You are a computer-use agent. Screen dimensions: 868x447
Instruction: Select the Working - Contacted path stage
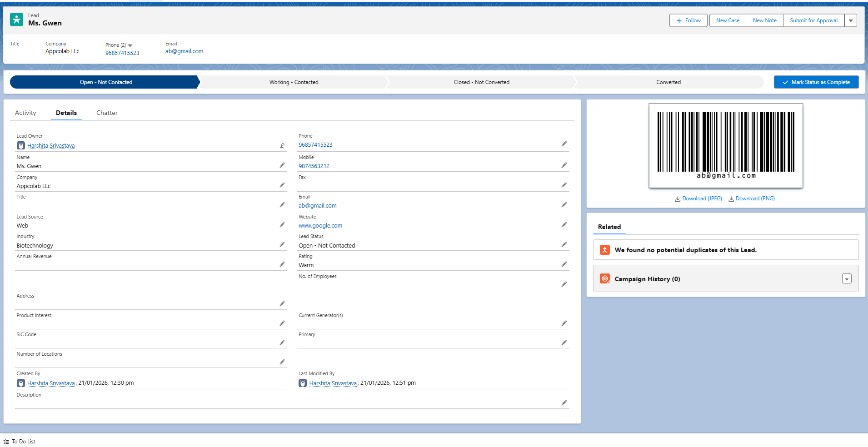click(294, 82)
